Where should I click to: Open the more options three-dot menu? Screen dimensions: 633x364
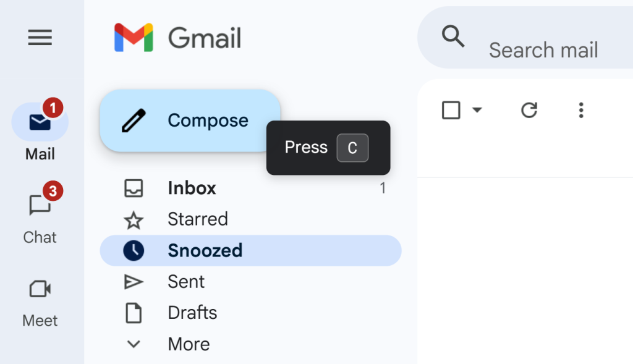[580, 110]
